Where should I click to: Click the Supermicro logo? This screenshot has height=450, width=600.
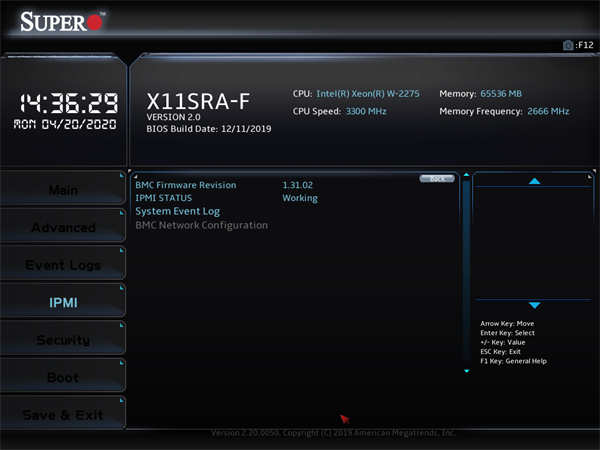click(x=62, y=21)
